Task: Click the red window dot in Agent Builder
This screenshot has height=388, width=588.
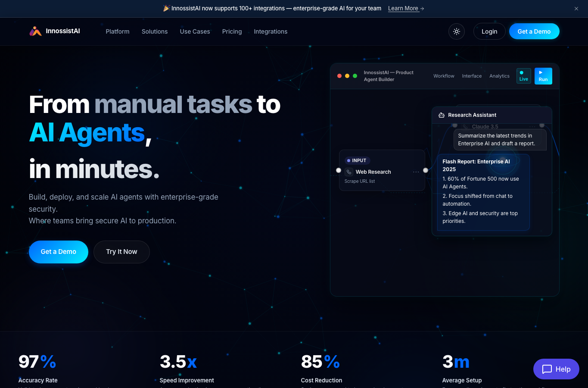Action: (339, 76)
